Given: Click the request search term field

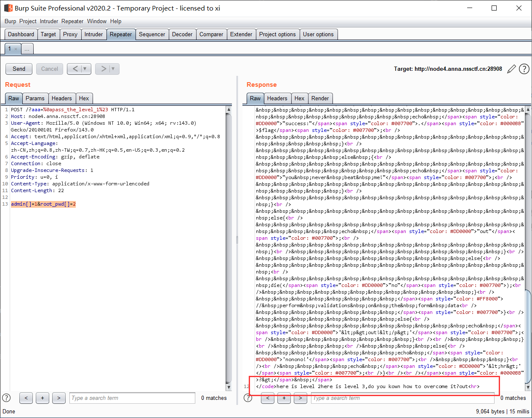Looking at the screenshot, I should click(132, 398).
